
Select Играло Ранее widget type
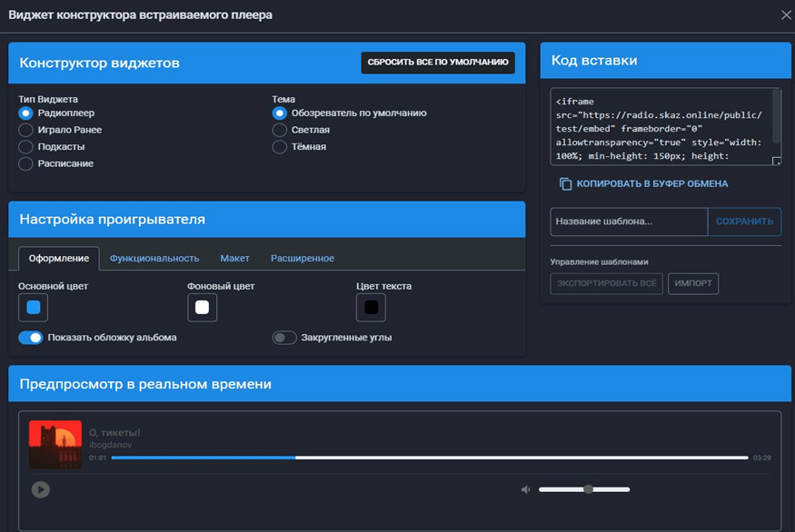point(25,130)
